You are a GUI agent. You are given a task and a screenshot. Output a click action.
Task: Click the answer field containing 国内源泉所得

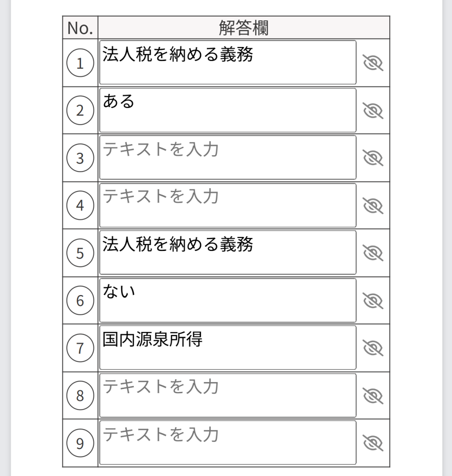click(x=228, y=348)
